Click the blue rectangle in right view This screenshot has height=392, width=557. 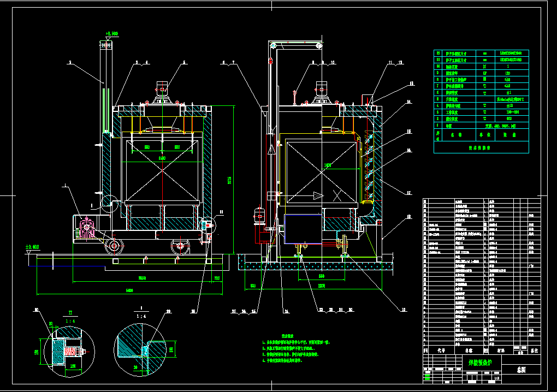303,228
